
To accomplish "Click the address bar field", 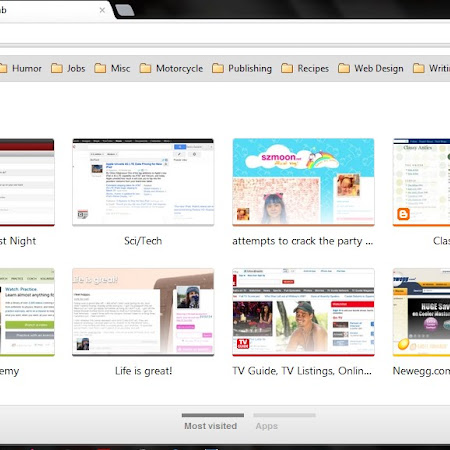I will click(x=225, y=33).
